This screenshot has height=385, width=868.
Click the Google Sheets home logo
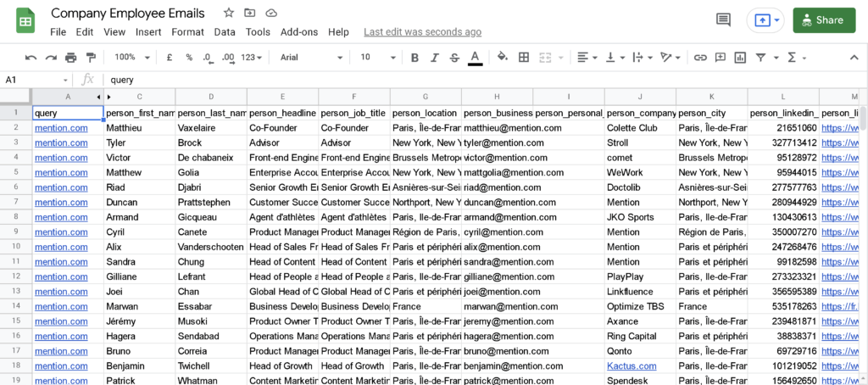coord(25,21)
